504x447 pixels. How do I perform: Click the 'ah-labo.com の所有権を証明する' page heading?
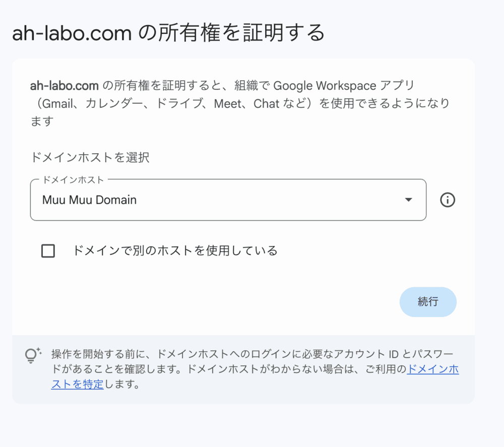click(168, 33)
